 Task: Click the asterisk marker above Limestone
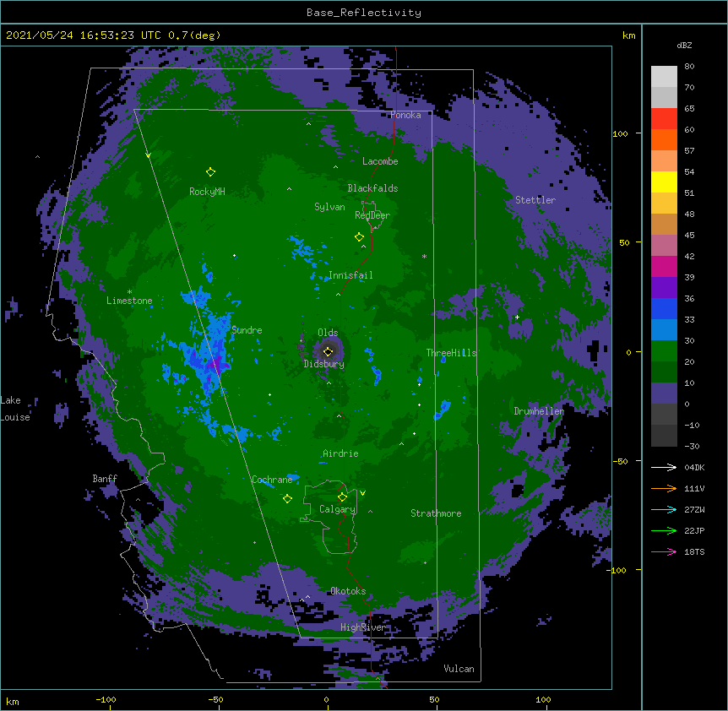[x=129, y=292]
